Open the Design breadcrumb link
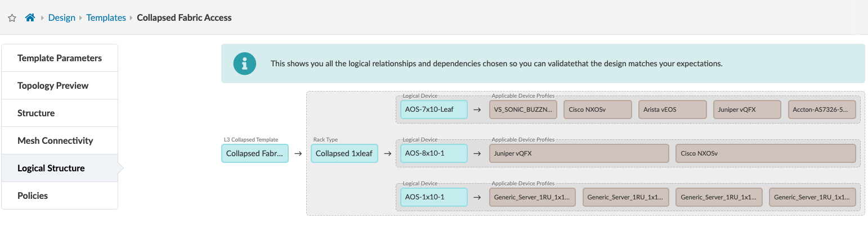The height and width of the screenshot is (232, 868). (x=62, y=18)
